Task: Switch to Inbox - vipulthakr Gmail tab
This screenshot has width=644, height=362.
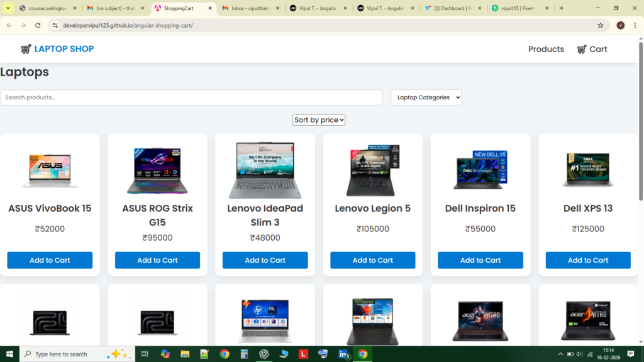Action: (x=250, y=8)
